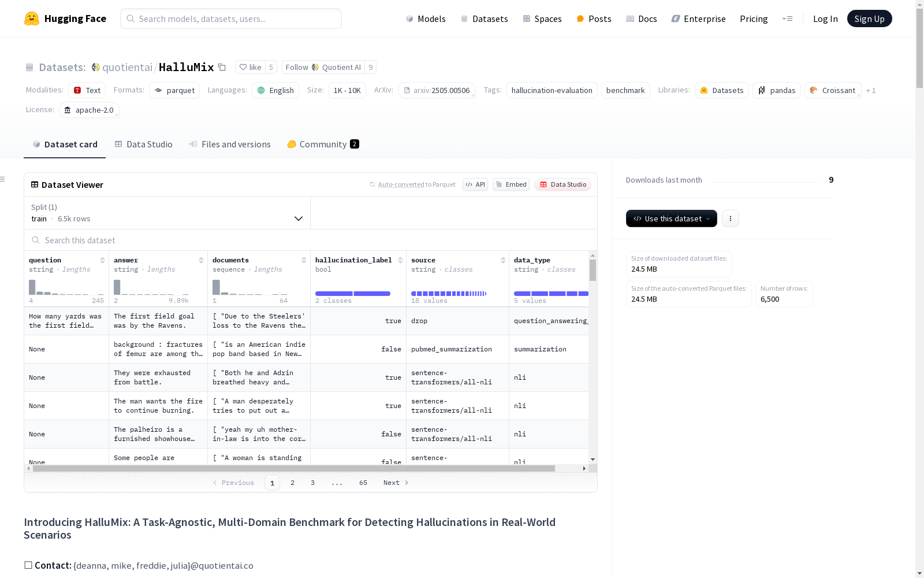Sort the source column

pos(503,260)
